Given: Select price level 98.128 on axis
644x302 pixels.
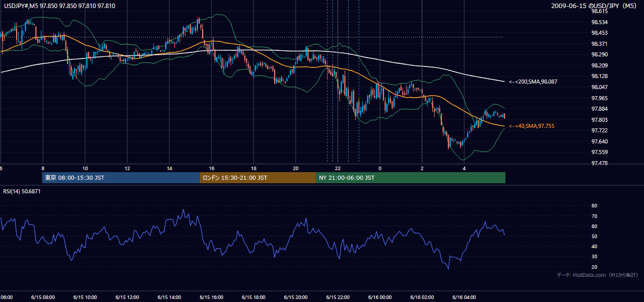Looking at the screenshot, I should pos(599,76).
